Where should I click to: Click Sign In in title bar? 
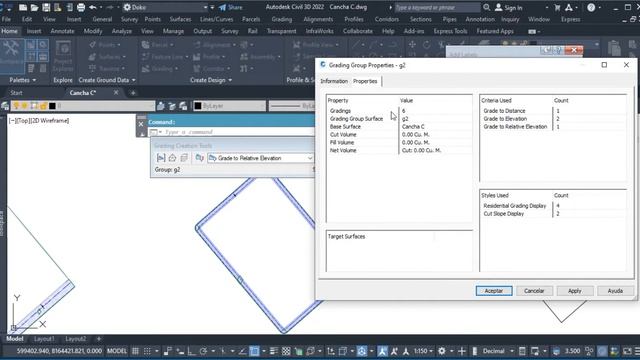pos(509,7)
